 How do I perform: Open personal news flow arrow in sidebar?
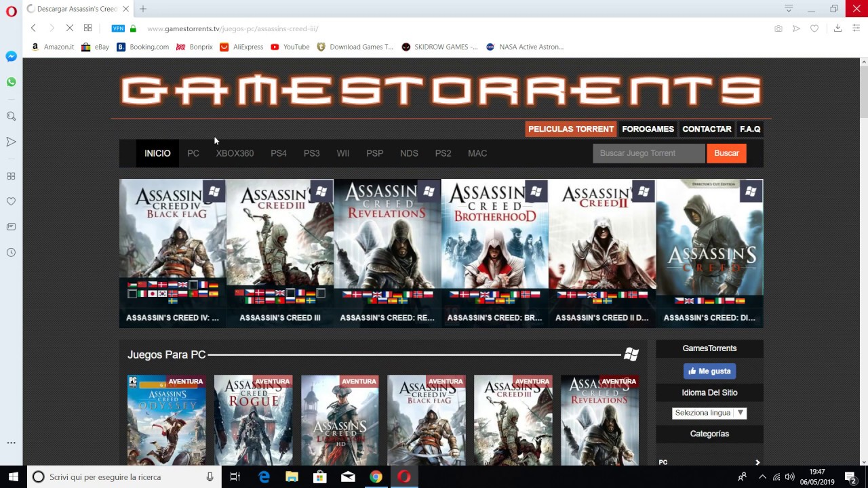[x=11, y=142]
